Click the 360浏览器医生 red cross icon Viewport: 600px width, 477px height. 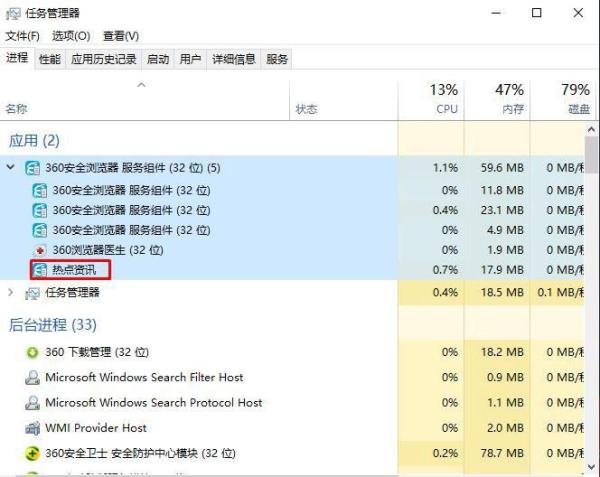coord(40,251)
